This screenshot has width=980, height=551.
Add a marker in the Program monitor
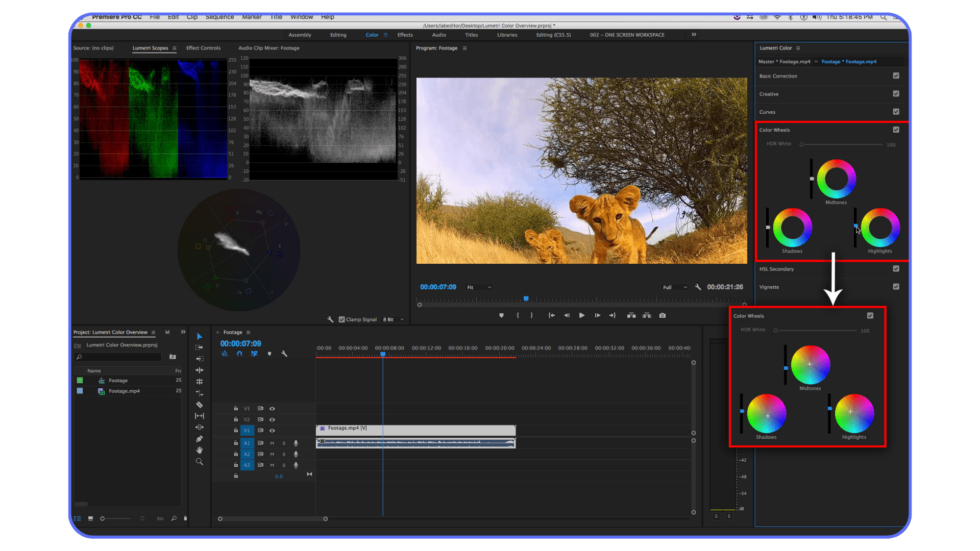[x=501, y=315]
